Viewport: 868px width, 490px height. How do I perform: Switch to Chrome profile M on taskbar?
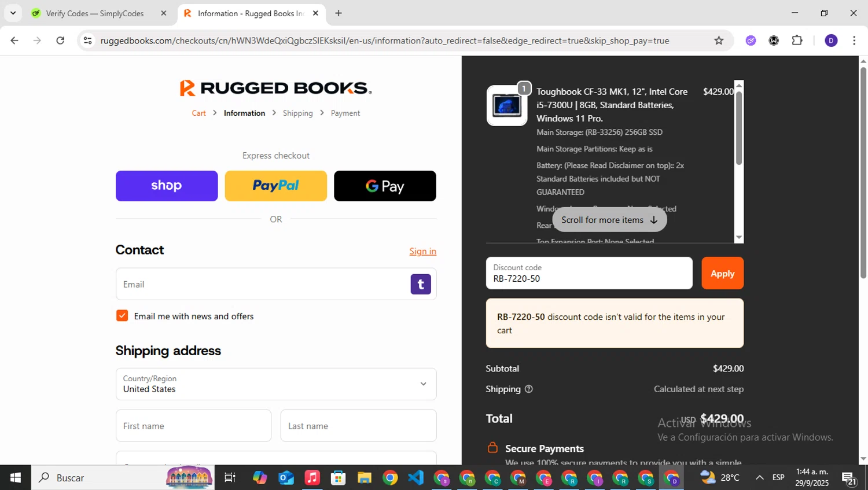(518, 478)
